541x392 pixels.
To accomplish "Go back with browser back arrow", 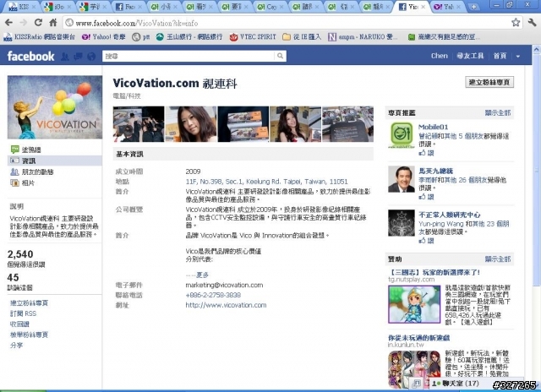I will point(9,23).
